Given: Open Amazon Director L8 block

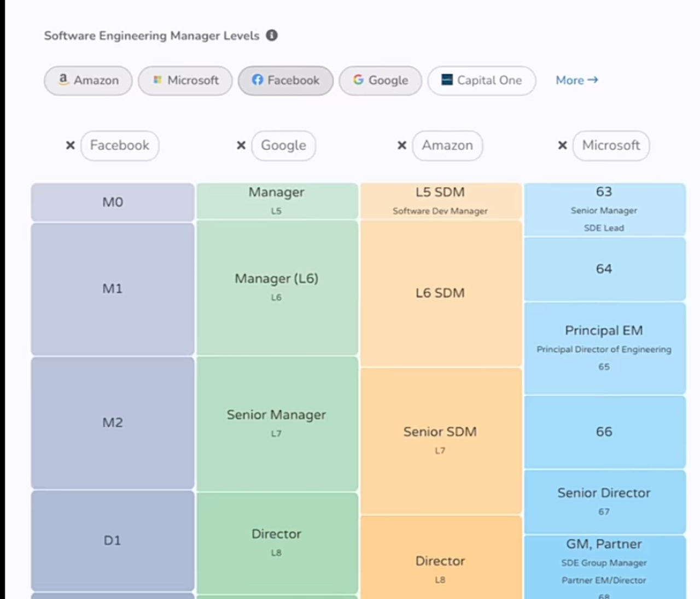Looking at the screenshot, I should pyautogui.click(x=440, y=558).
